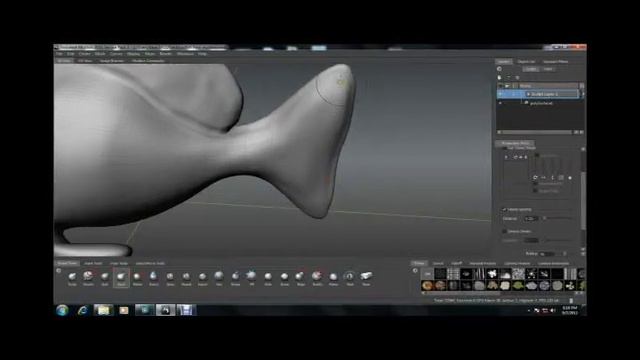Click the Layers panel options circle icon
Screen dimensions: 640x360
click(x=499, y=69)
